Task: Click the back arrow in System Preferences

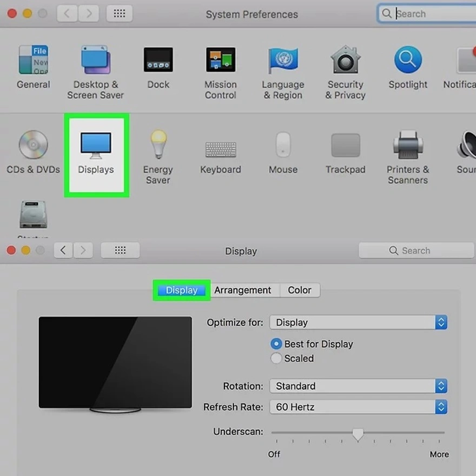Action: pyautogui.click(x=67, y=14)
